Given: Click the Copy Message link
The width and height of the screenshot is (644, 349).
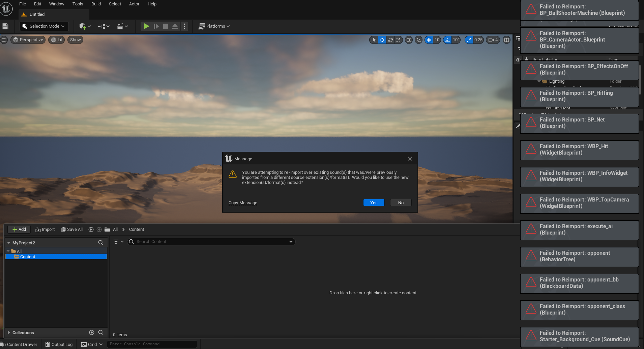Looking at the screenshot, I should tap(243, 203).
